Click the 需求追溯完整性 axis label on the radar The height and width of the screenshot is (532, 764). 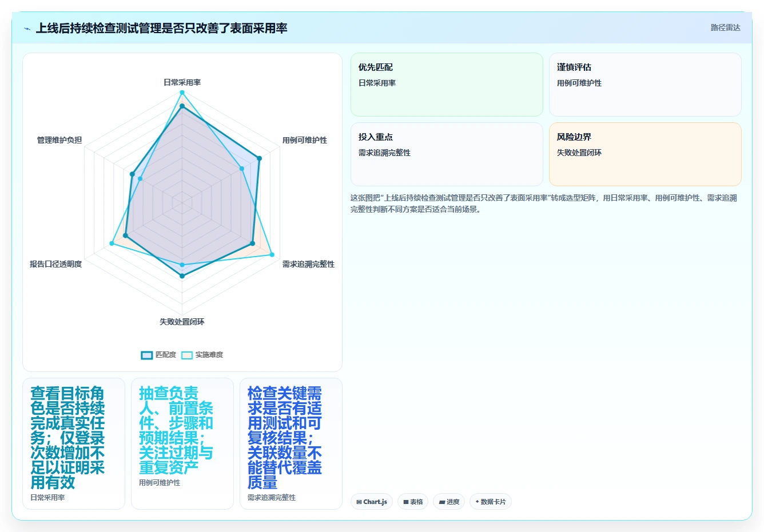(308, 264)
